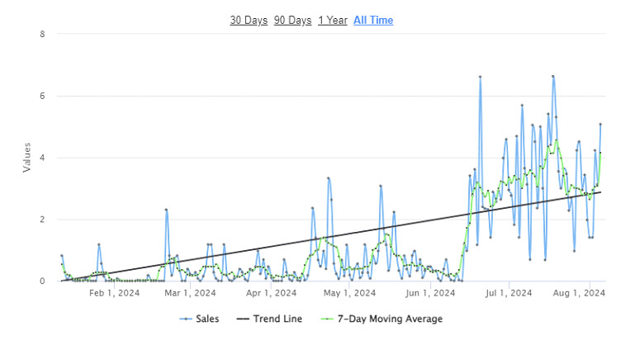
Task: Click the "Feb 1, 2024" x-axis label
Action: point(113,292)
